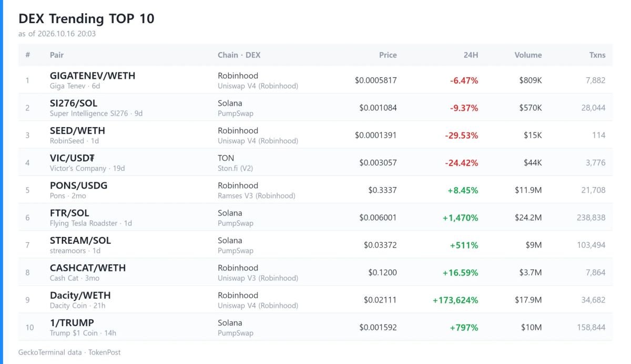This screenshot has height=364, width=631.
Task: Select the CASHCAT/WETH pair
Action: point(88,267)
